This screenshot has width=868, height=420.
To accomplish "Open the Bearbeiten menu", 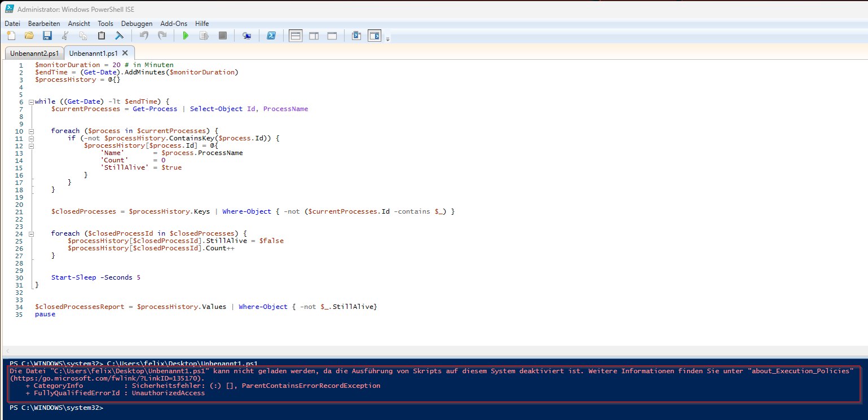I will (x=44, y=24).
